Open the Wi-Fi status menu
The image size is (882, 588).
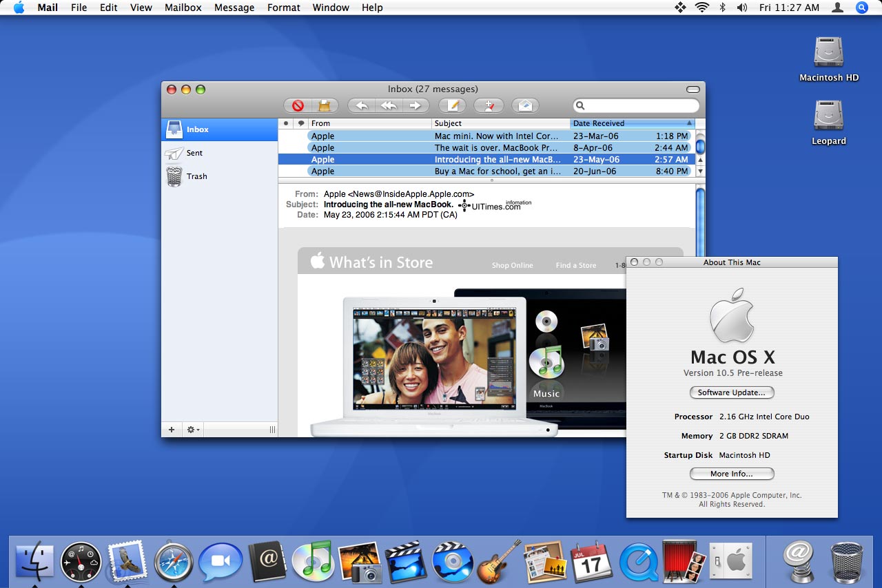click(702, 8)
